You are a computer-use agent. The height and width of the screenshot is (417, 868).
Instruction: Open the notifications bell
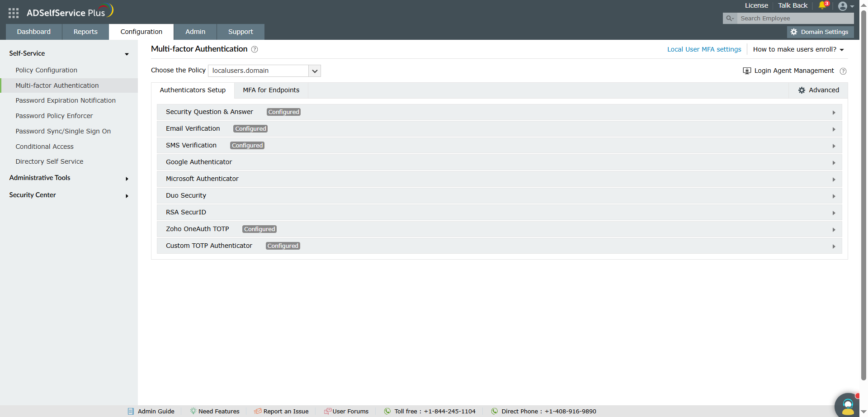click(x=822, y=5)
